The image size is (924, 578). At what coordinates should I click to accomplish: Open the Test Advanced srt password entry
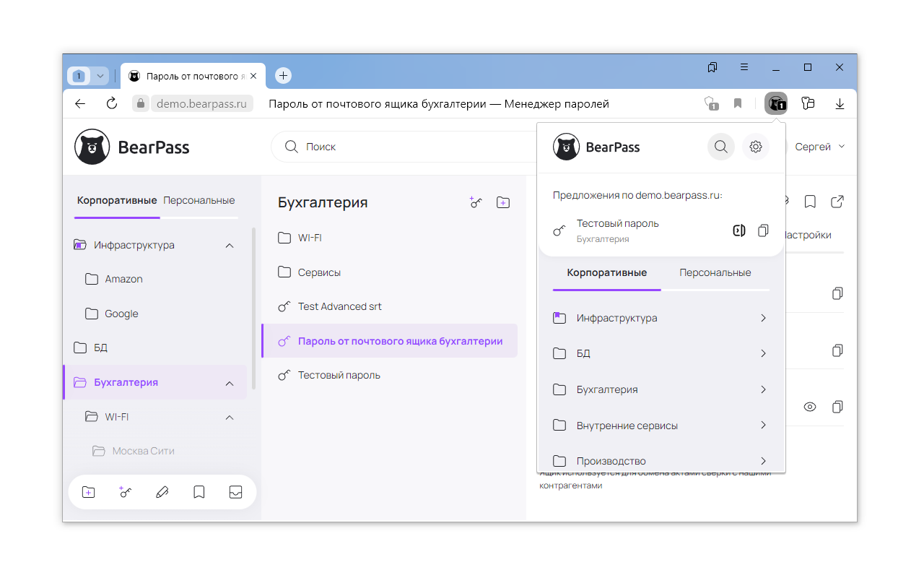(339, 306)
